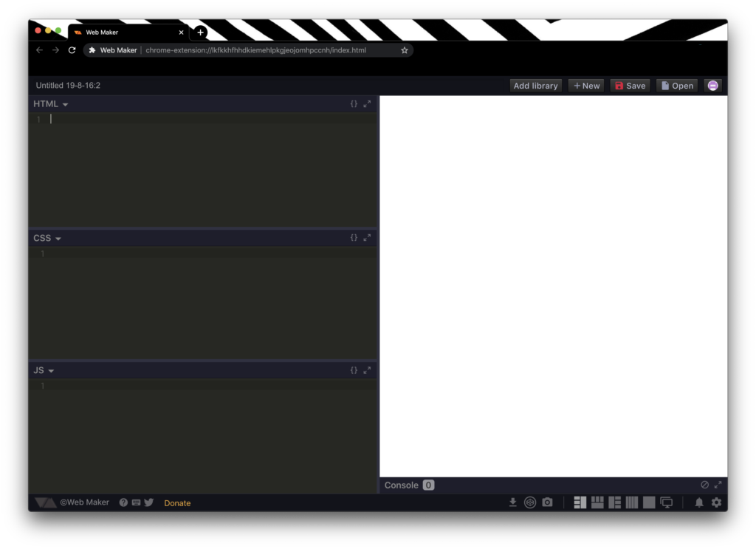Open detached preview window icon
The height and width of the screenshot is (549, 756).
click(x=667, y=502)
